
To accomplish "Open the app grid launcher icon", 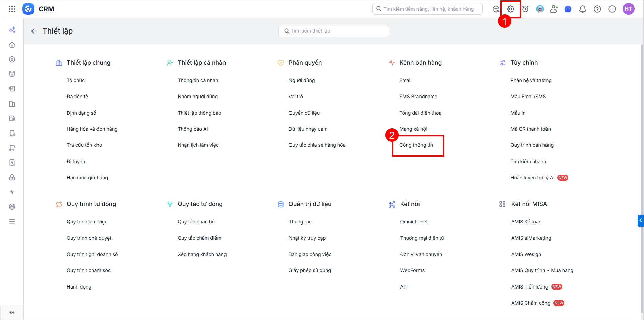I will point(12,9).
